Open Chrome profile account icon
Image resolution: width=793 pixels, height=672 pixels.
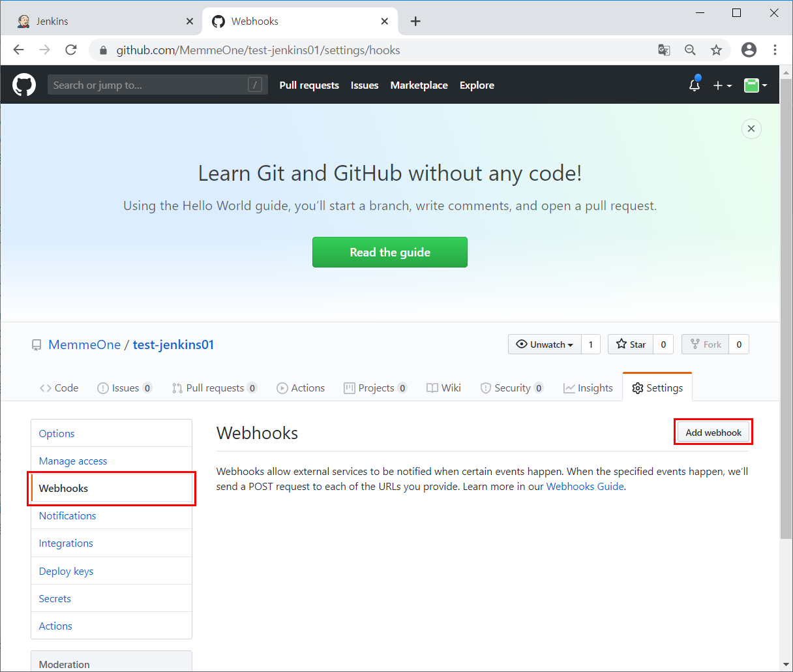coord(749,50)
